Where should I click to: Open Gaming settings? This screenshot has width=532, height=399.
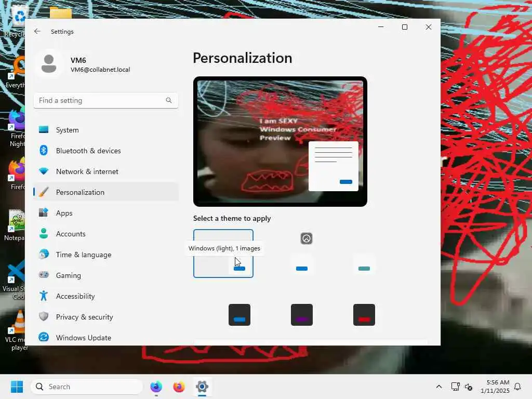tap(106, 275)
